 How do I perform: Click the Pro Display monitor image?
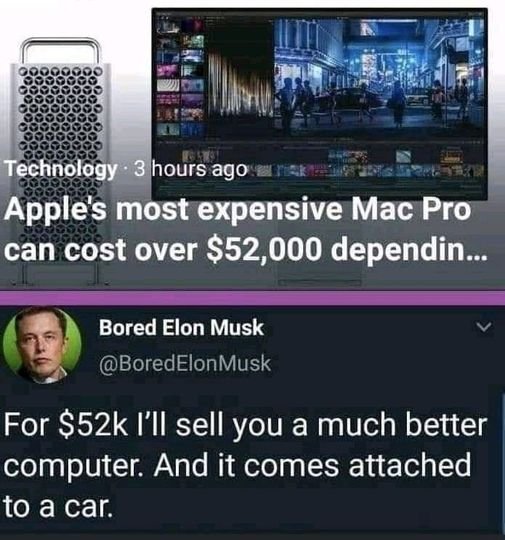320,104
